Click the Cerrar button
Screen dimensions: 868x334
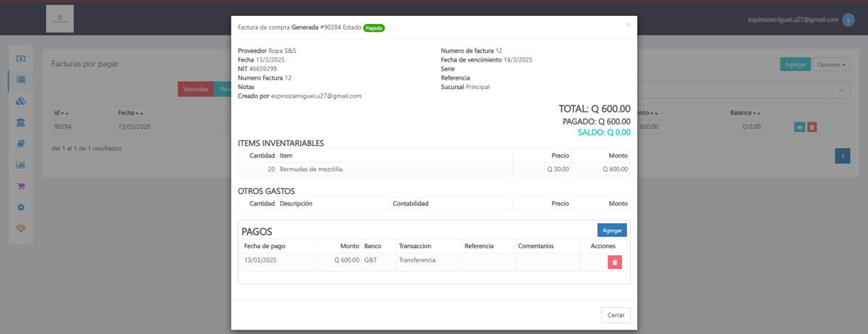click(x=616, y=315)
